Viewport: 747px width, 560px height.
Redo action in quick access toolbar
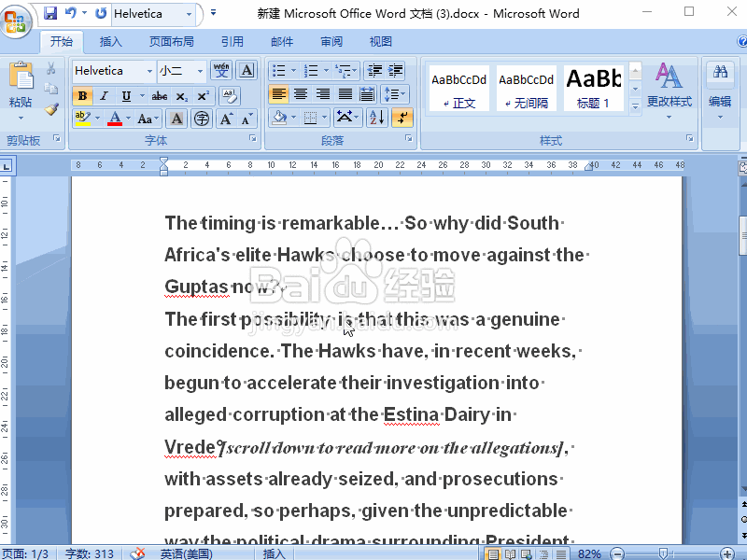coord(101,13)
